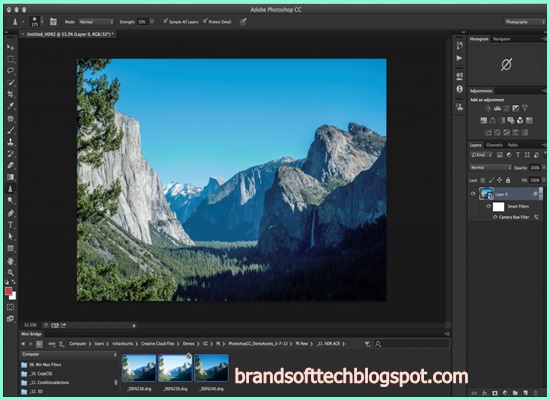Select the Gradient tool

coord(11,177)
